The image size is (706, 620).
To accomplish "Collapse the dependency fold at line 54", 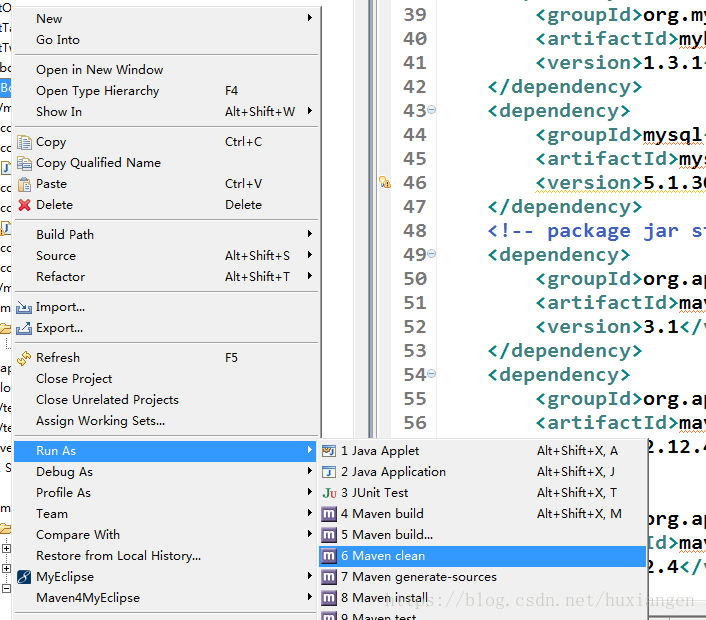I will [x=431, y=373].
